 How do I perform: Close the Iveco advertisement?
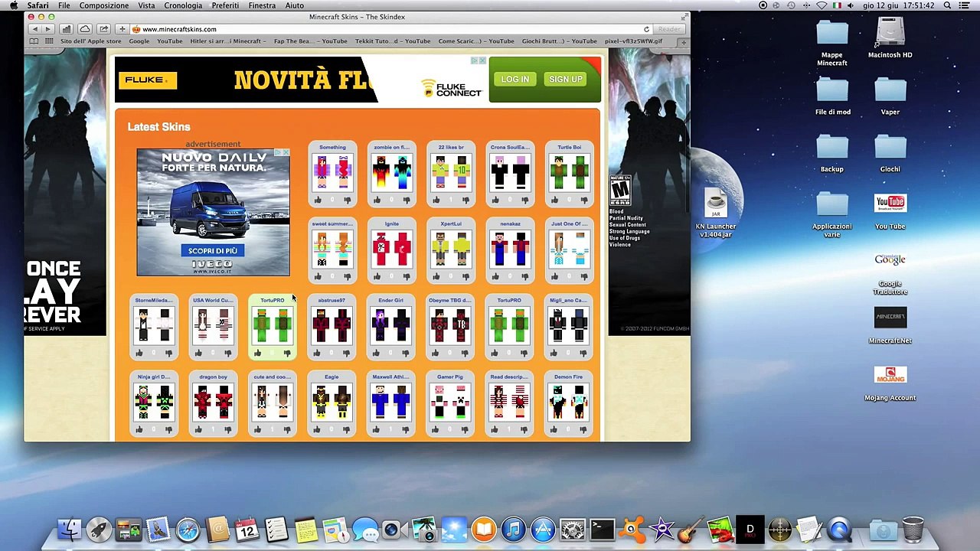pyautogui.click(x=286, y=152)
